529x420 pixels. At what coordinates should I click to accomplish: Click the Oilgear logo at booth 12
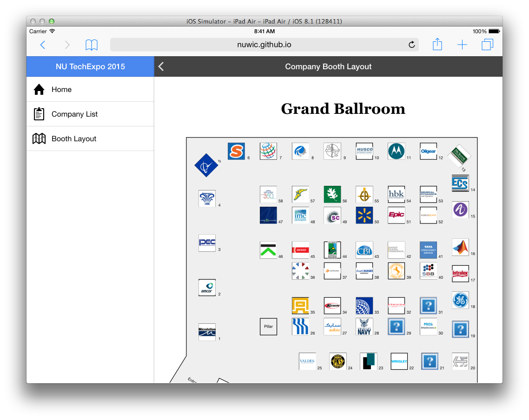[429, 151]
